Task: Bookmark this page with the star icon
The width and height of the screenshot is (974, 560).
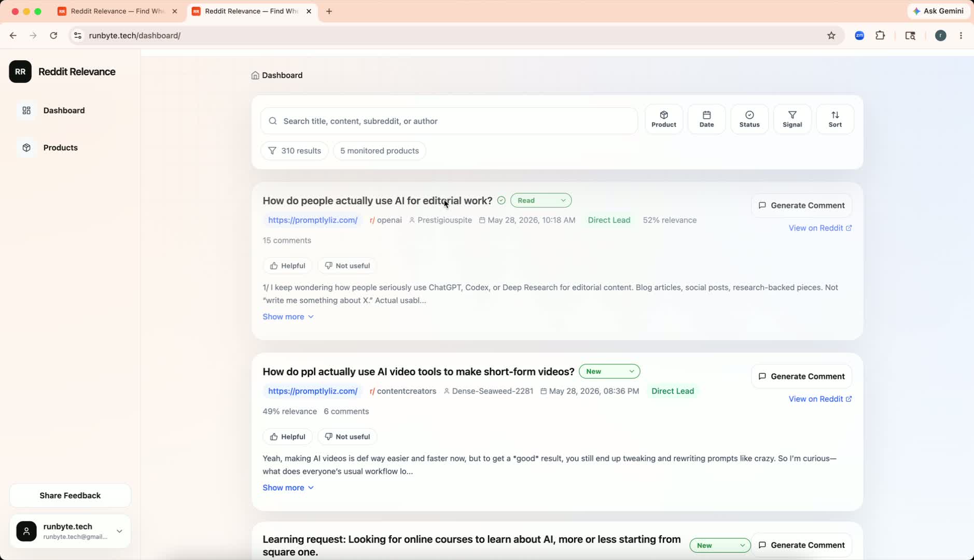Action: pos(831,36)
